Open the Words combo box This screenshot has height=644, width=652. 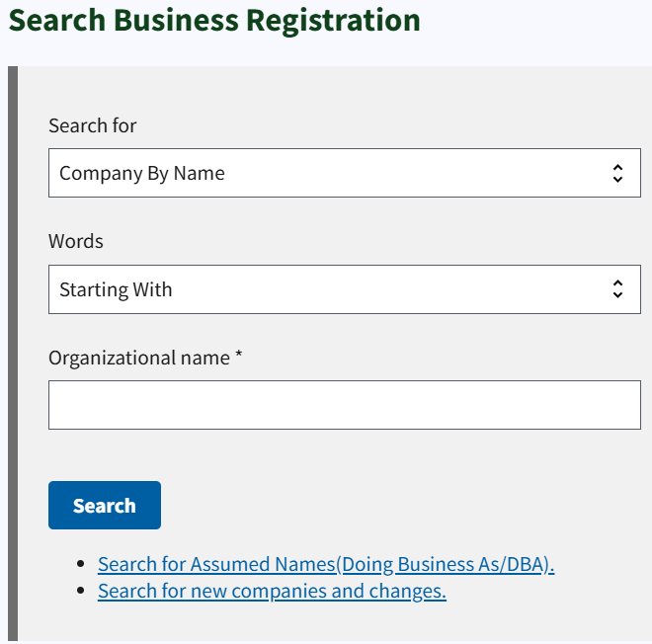coord(345,289)
